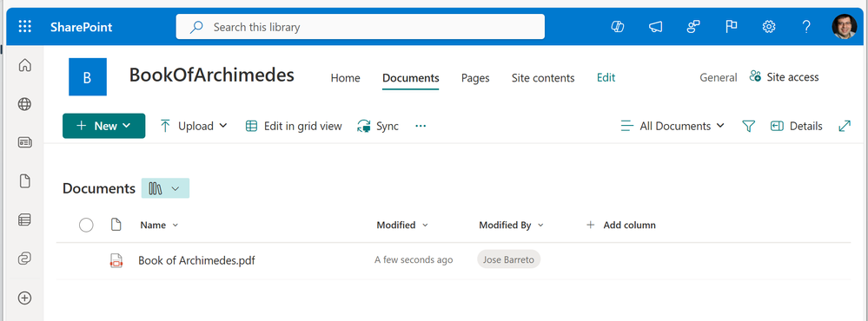This screenshot has height=321, width=868.
Task: Open the filter funnel icon
Action: (748, 127)
